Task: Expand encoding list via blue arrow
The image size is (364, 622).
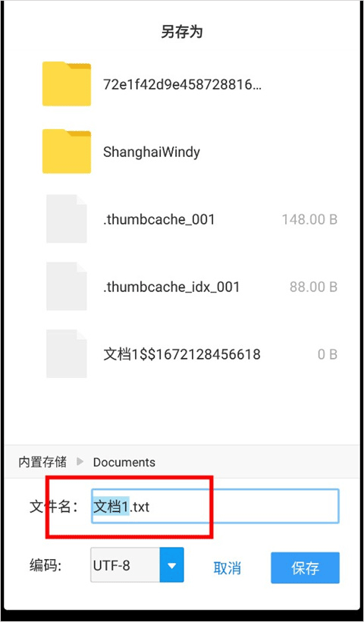Action: (x=171, y=565)
